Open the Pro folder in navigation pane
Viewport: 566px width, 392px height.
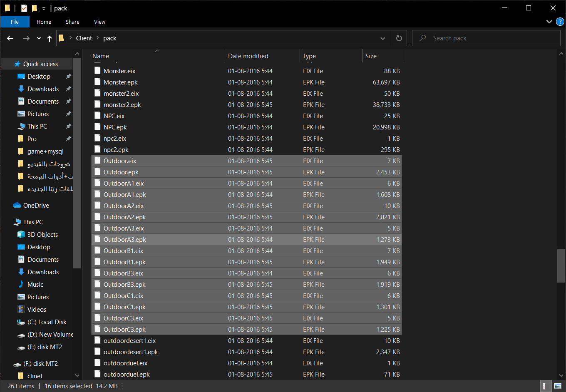coord(32,139)
